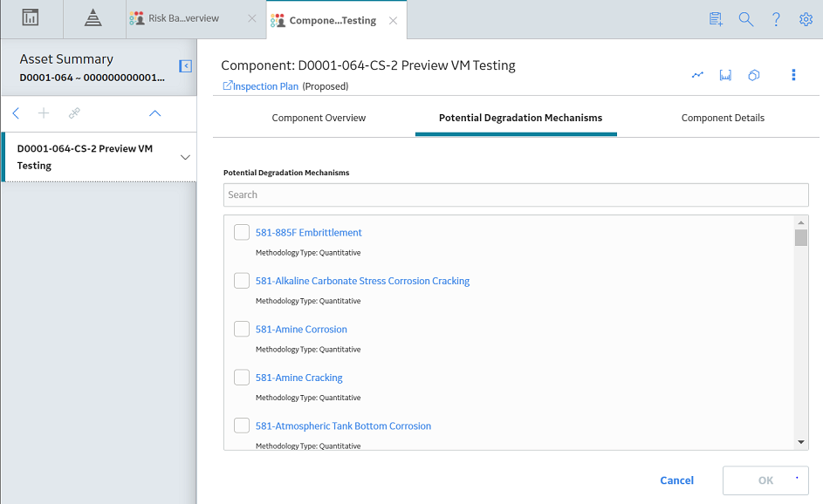Open the search magnifier icon
Viewport: 823px width, 504px height.
(746, 19)
